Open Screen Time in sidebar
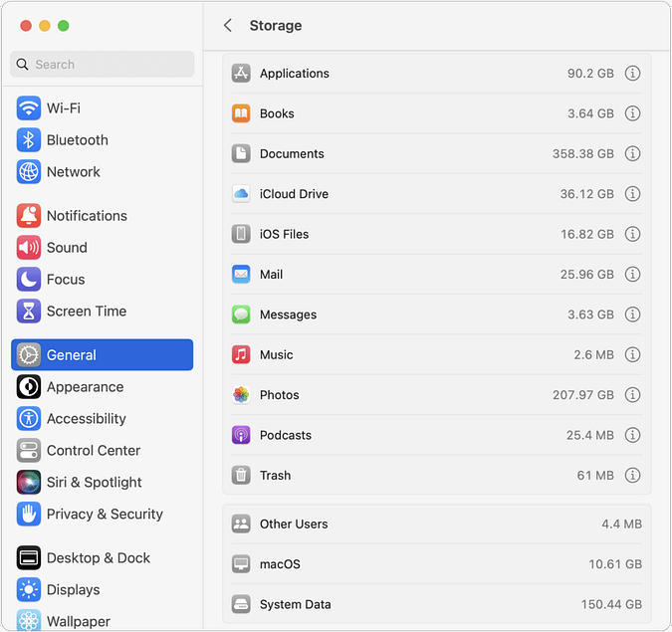The image size is (672, 632). [86, 312]
